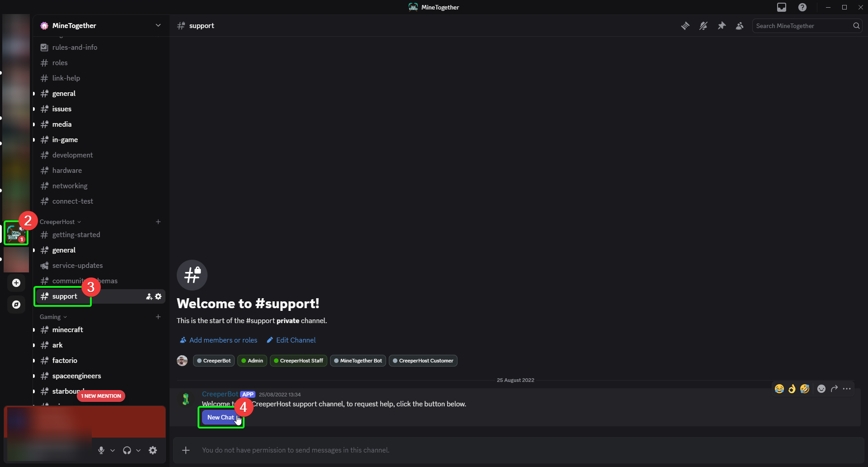The image size is (868, 467).
Task: Click Add a Server plus icon
Action: pyautogui.click(x=16, y=283)
